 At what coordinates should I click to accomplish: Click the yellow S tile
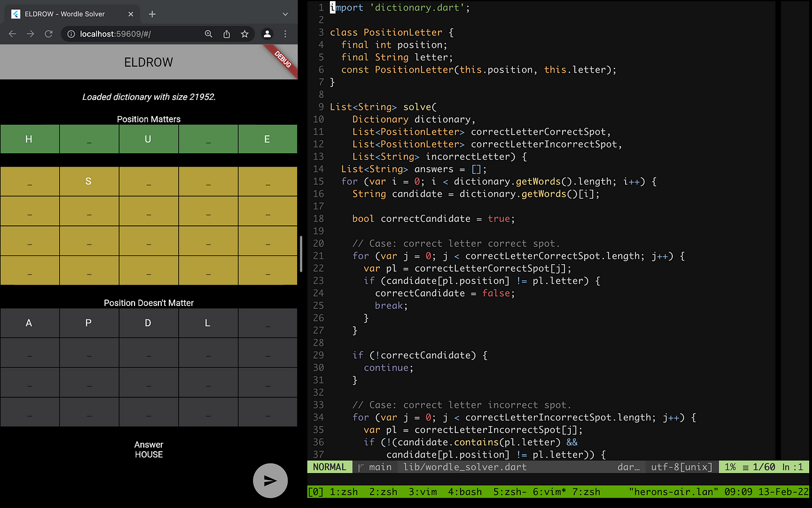(89, 182)
